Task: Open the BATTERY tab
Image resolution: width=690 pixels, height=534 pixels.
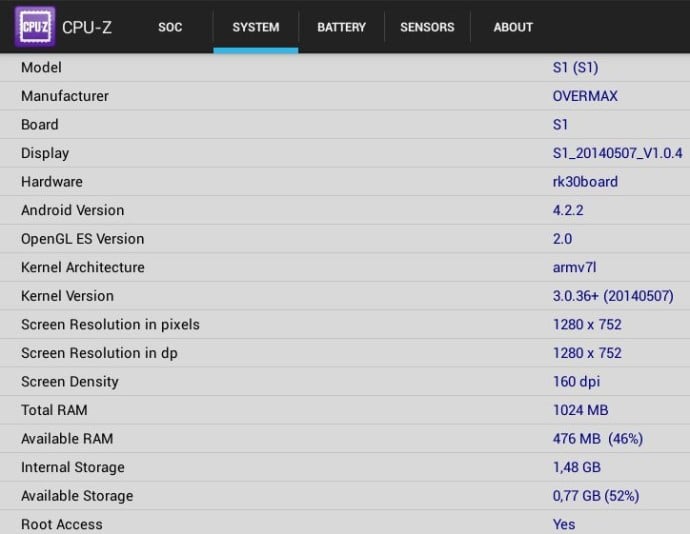Action: [x=341, y=27]
